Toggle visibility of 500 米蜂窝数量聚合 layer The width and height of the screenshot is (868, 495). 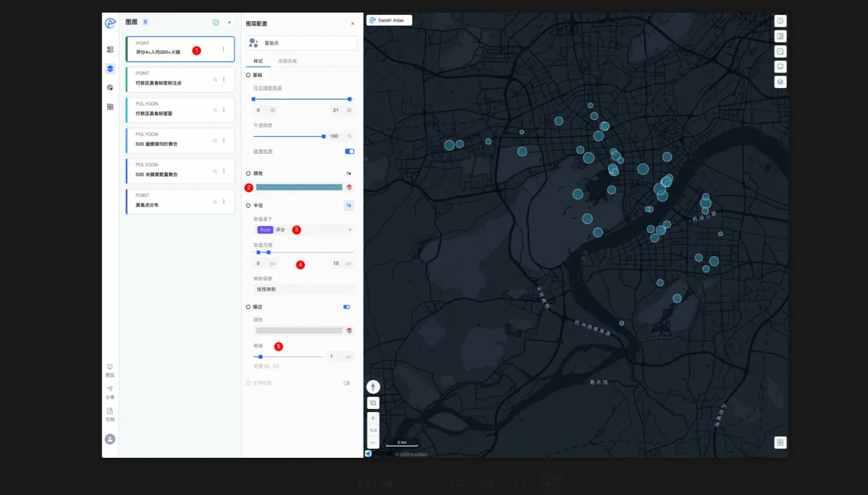215,171
